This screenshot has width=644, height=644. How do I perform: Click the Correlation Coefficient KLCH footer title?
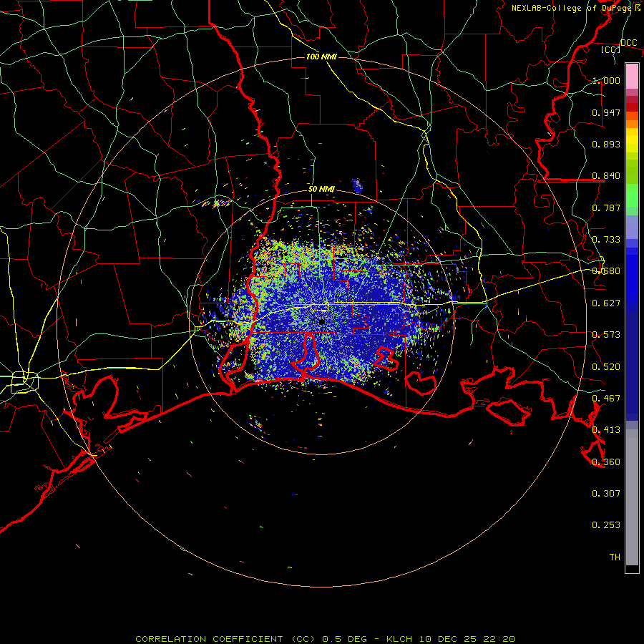coord(325,639)
